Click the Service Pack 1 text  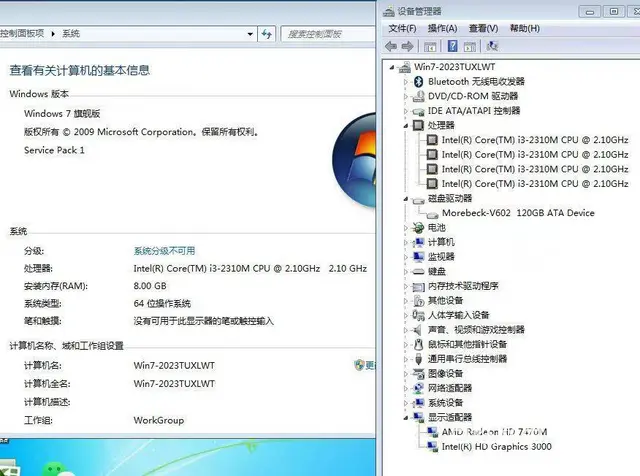(54, 150)
